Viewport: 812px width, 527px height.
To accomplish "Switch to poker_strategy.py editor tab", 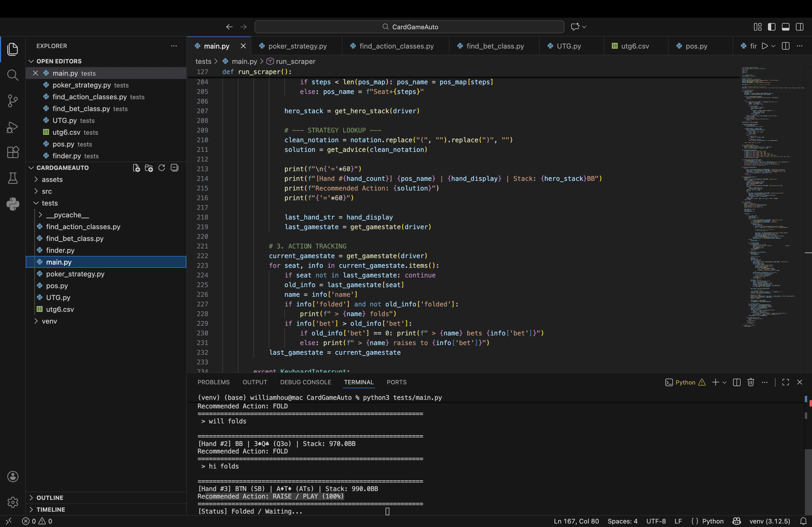I will pos(297,46).
